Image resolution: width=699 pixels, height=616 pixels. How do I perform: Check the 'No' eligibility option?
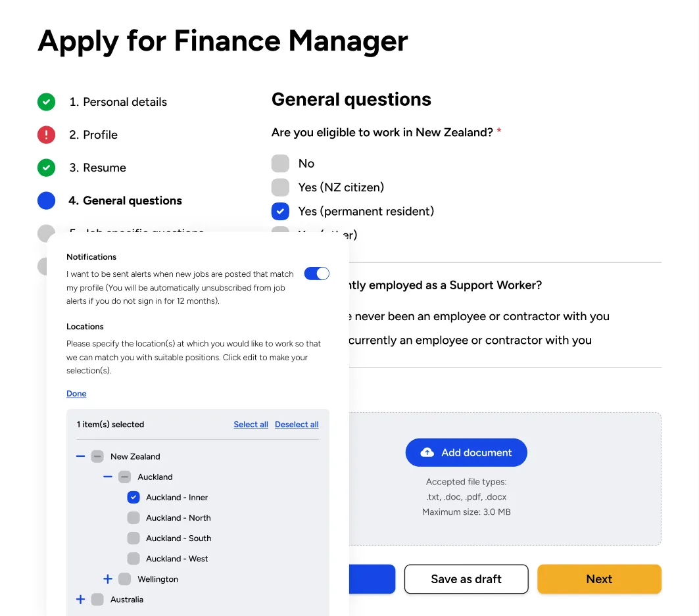pyautogui.click(x=281, y=164)
